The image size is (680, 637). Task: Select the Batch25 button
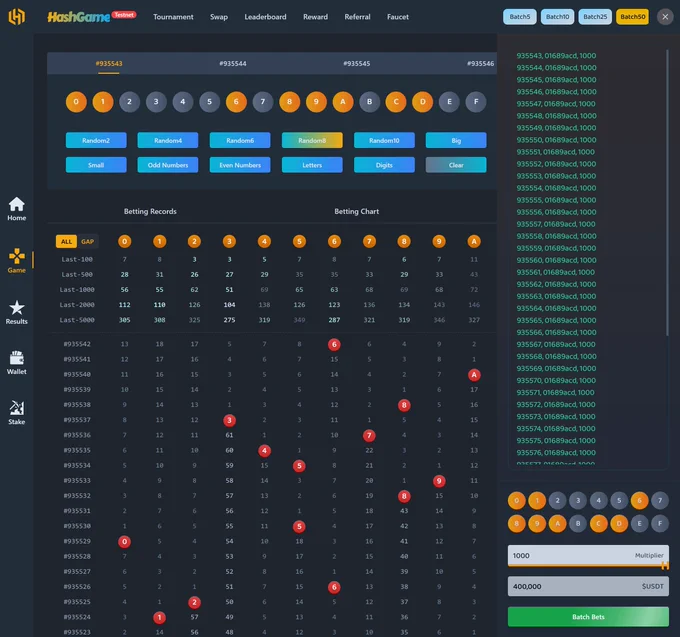click(x=595, y=17)
